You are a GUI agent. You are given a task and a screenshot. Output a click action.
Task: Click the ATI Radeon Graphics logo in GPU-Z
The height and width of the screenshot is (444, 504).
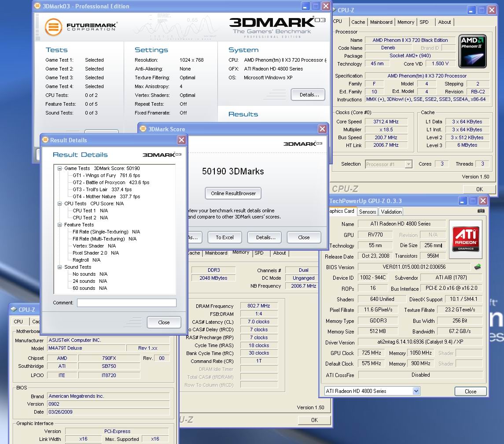coord(465,239)
